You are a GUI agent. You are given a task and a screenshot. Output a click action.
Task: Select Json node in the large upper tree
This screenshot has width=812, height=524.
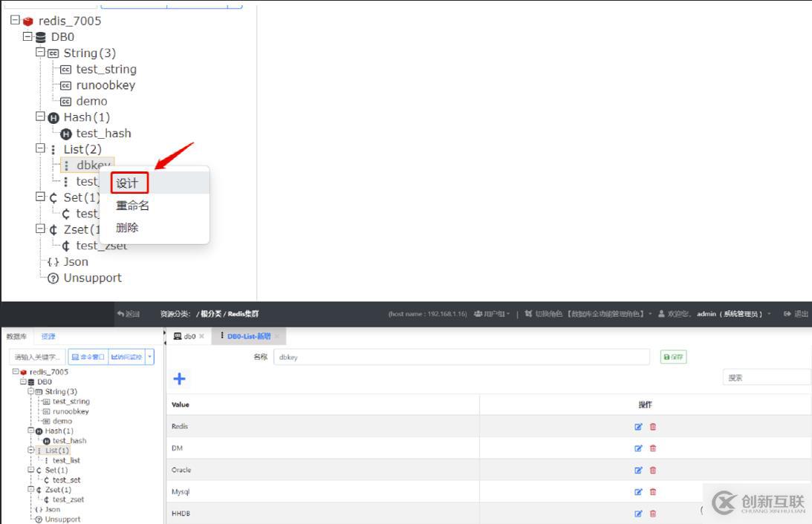coord(76,262)
